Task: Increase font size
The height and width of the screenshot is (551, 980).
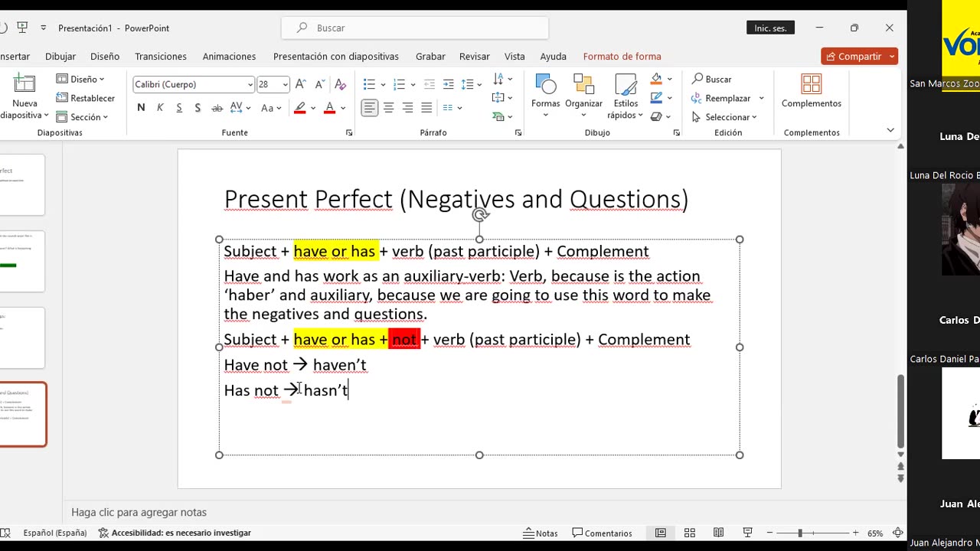Action: click(x=301, y=84)
